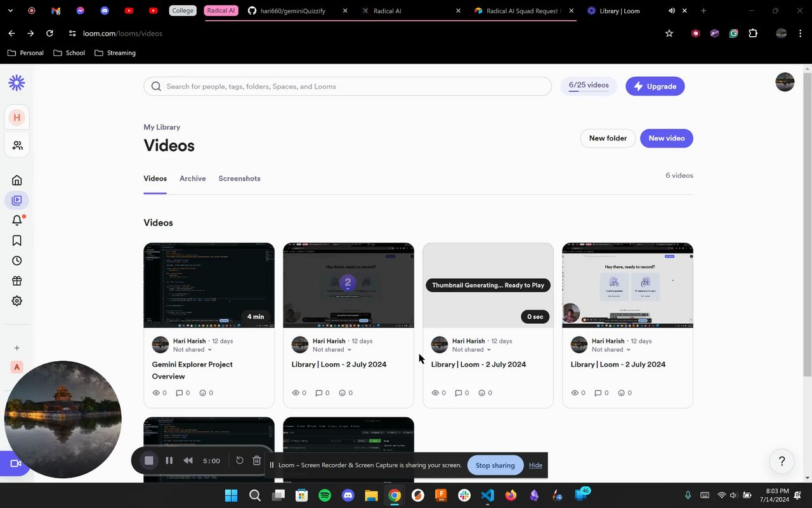The height and width of the screenshot is (508, 812).
Task: Select the Videos tab
Action: [155, 178]
